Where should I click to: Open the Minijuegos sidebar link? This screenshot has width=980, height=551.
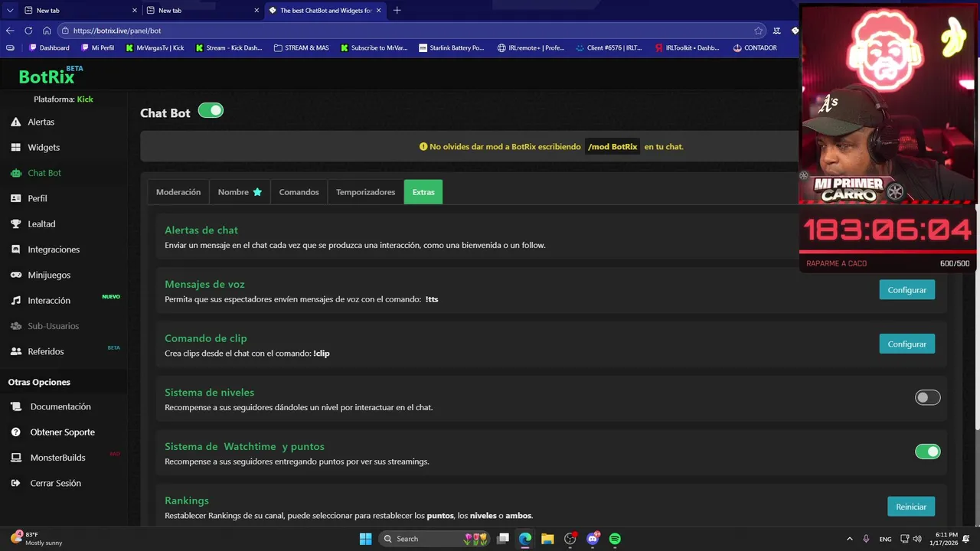pyautogui.click(x=49, y=275)
